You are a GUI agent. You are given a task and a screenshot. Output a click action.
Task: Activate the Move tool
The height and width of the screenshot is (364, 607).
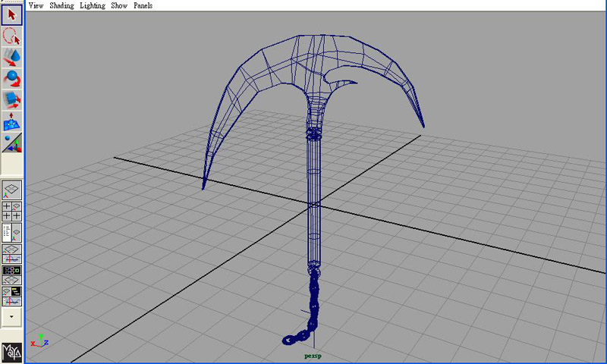pos(11,57)
